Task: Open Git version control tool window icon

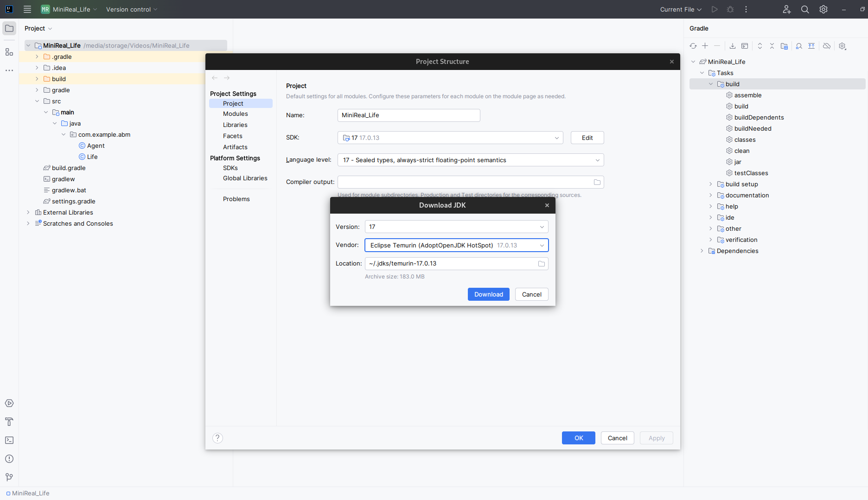Action: pyautogui.click(x=9, y=477)
